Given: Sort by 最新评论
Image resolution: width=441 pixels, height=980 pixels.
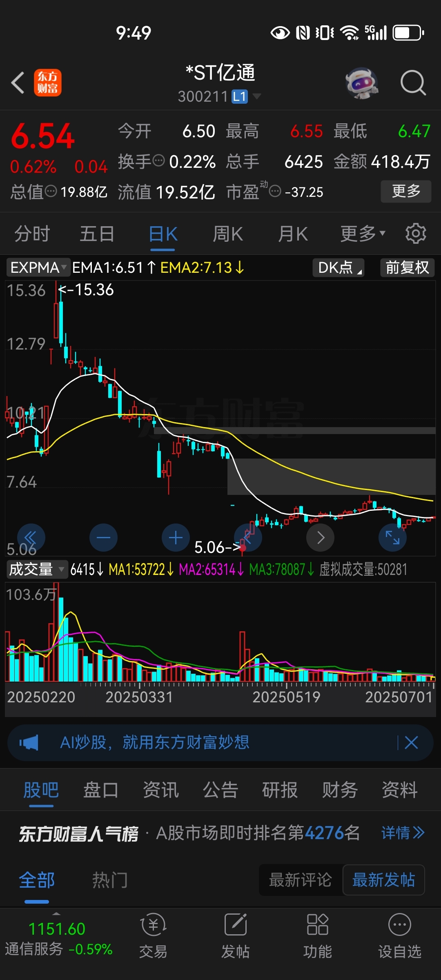Looking at the screenshot, I should pos(301,880).
